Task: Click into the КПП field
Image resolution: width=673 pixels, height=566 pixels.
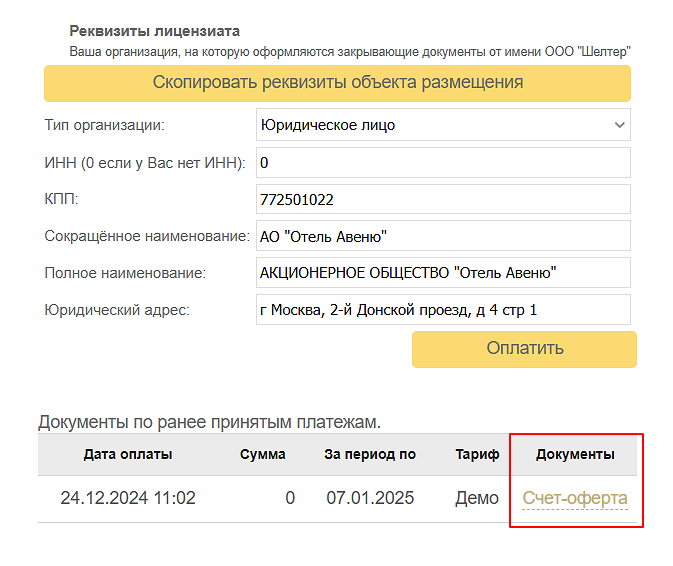Action: [443, 199]
